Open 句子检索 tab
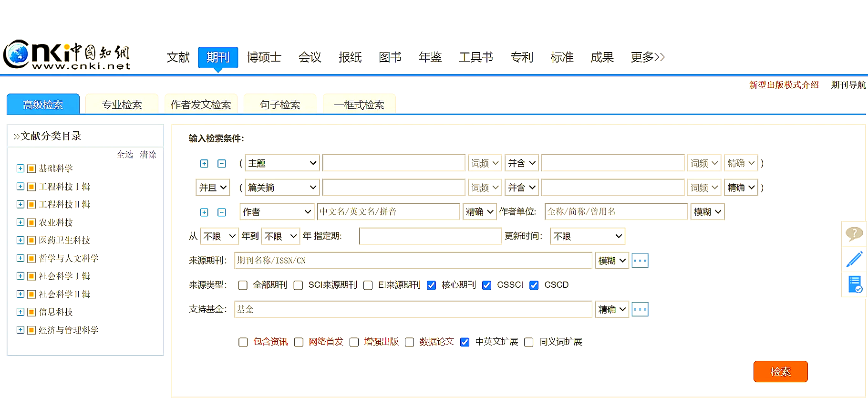 (280, 105)
